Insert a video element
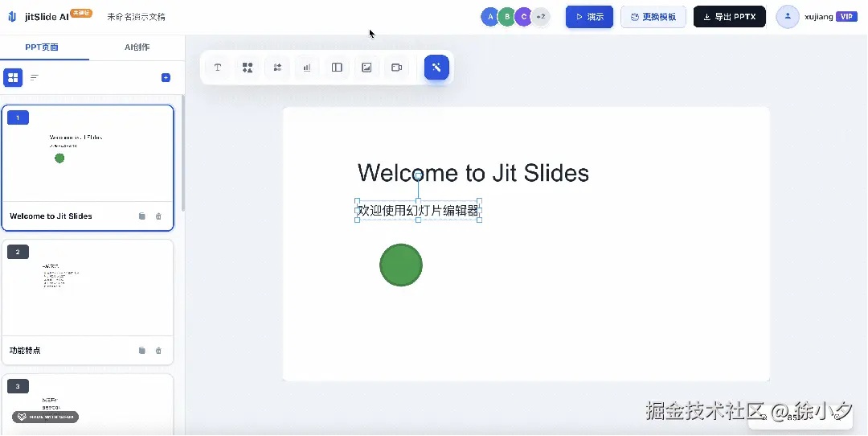Image resolution: width=868 pixels, height=436 pixels. click(x=396, y=68)
